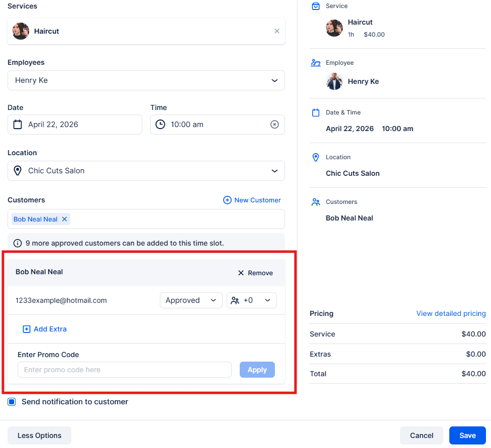Click the Service $40.00 pricing amount
491x448 pixels.
pos(473,334)
